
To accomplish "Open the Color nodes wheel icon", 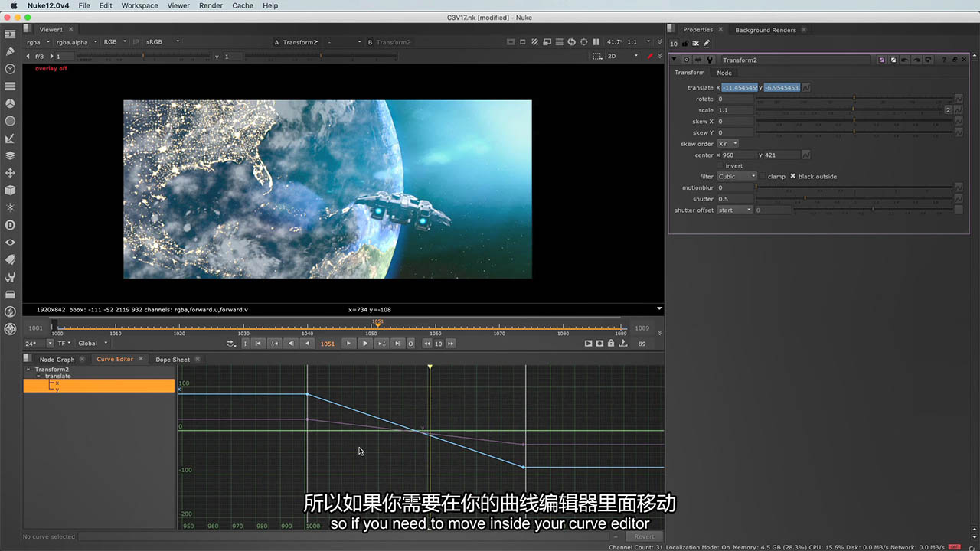I will coord(10,103).
